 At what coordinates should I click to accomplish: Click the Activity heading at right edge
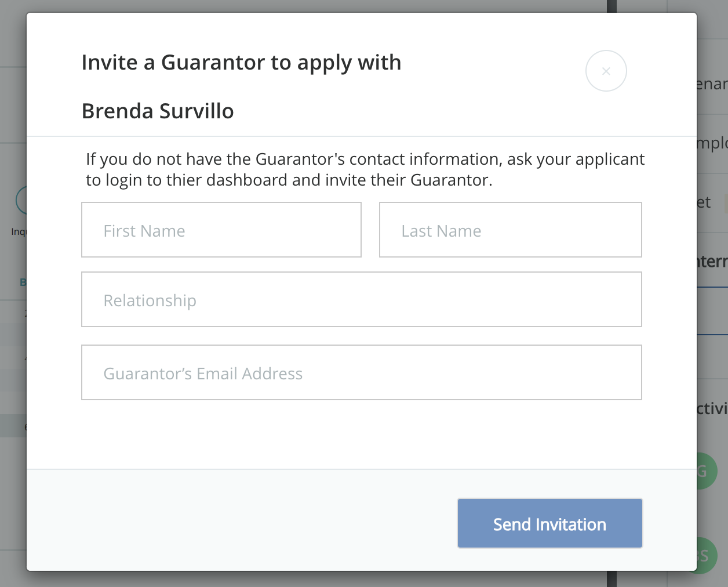coord(712,409)
